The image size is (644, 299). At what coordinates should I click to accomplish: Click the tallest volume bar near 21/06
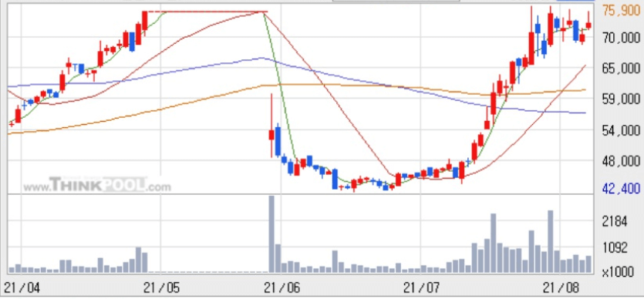point(271,234)
